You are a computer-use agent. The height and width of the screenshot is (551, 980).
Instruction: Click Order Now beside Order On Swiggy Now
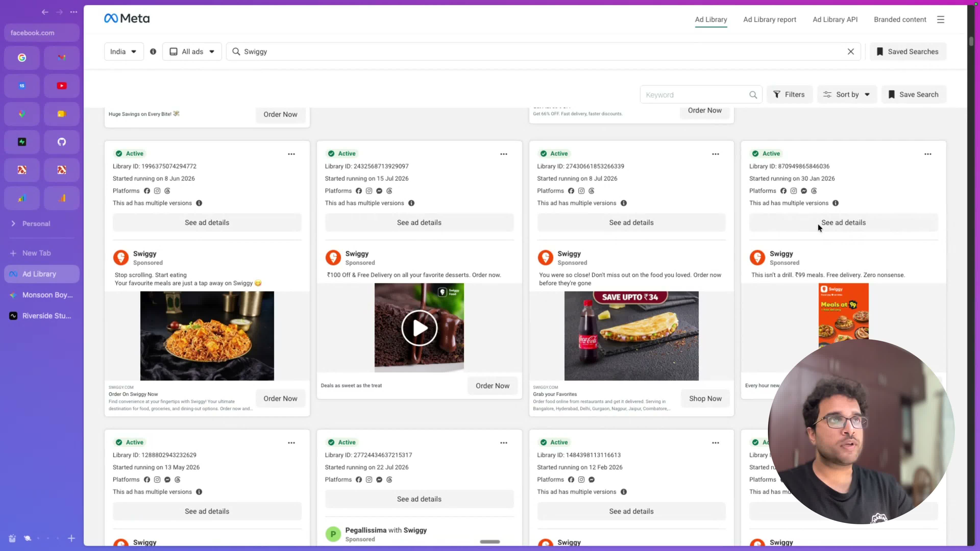pos(280,398)
